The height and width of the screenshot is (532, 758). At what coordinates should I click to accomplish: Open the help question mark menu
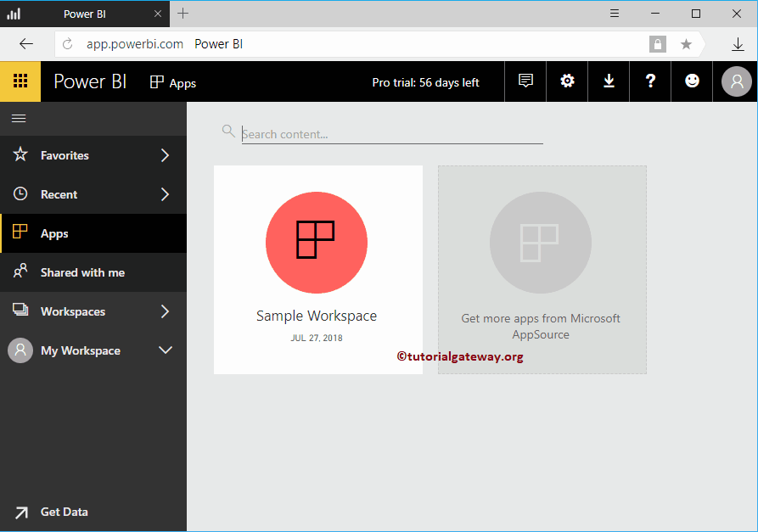pos(650,81)
